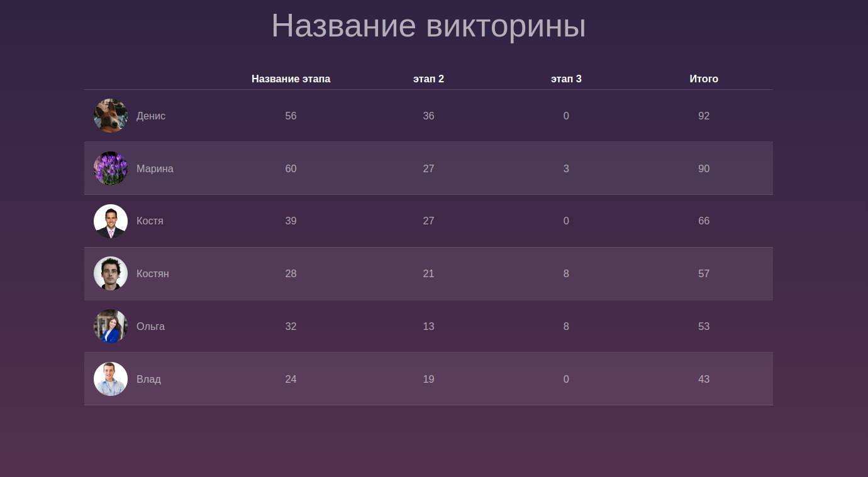This screenshot has width=868, height=477.
Task: Select Костя's total score 66
Action: coord(704,221)
